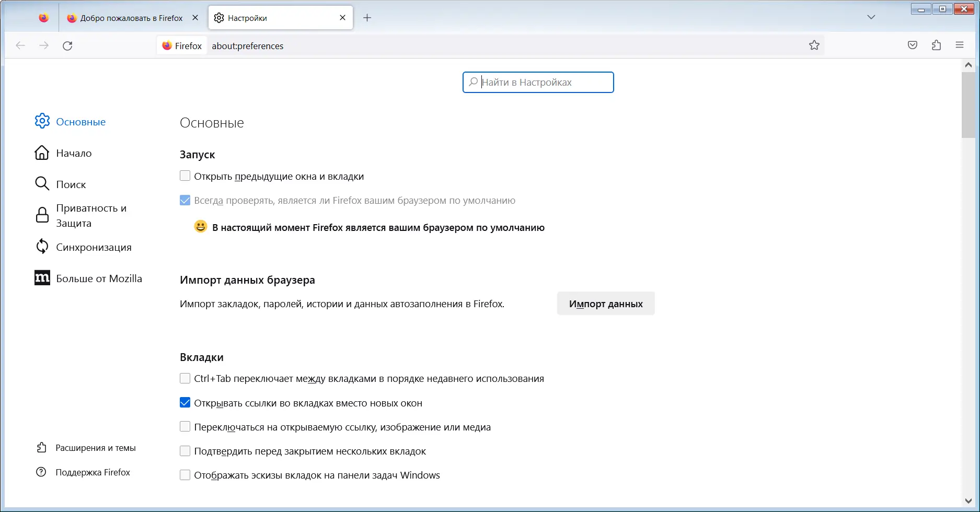Screen dimensions: 980x512
Task: Enable Подтвердить перед закрытием нескольких вкладок
Action: coord(185,451)
